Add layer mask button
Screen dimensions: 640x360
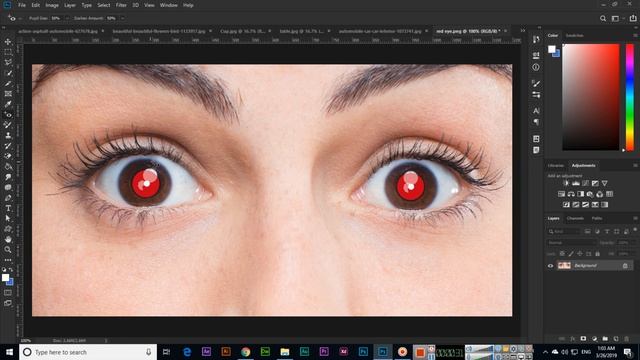pyautogui.click(x=583, y=339)
